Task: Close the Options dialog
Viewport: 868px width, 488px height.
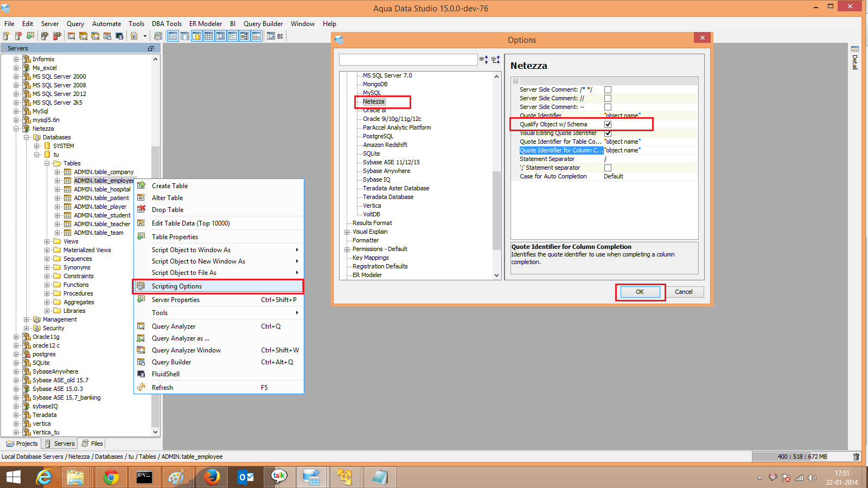Action: 702,38
